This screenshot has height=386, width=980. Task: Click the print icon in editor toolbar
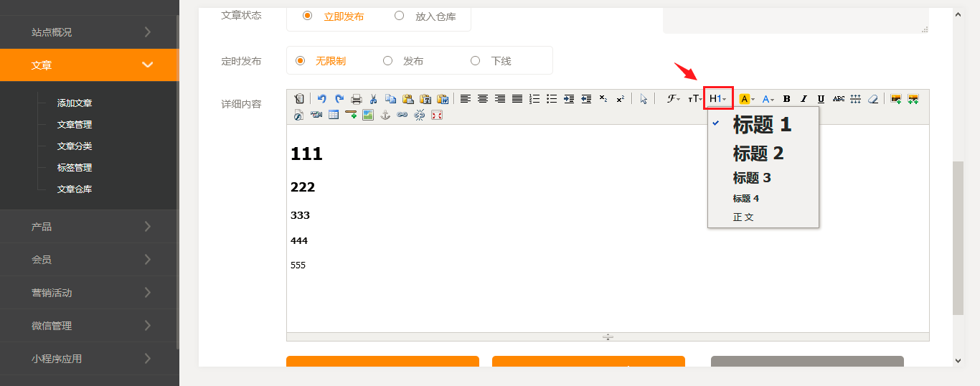point(356,99)
